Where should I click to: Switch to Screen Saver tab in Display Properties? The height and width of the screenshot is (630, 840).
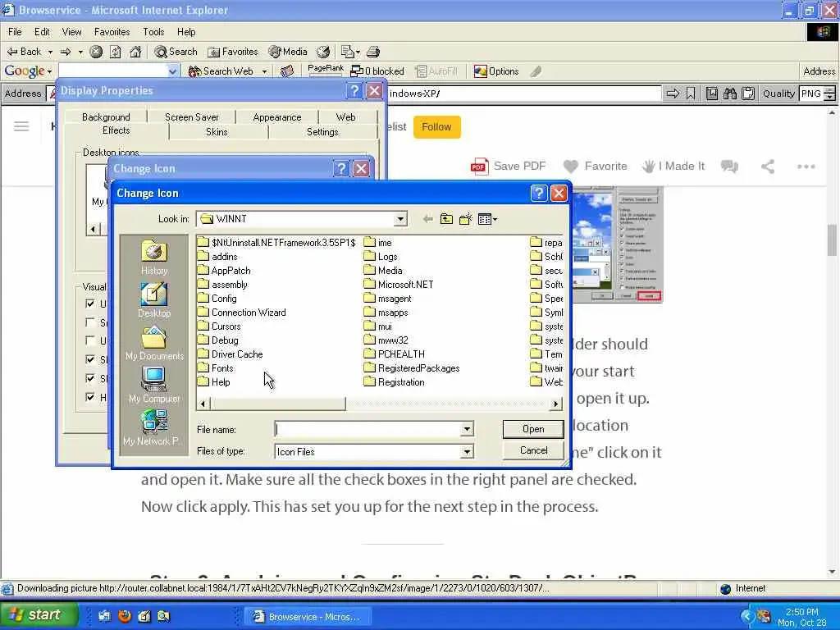click(191, 117)
